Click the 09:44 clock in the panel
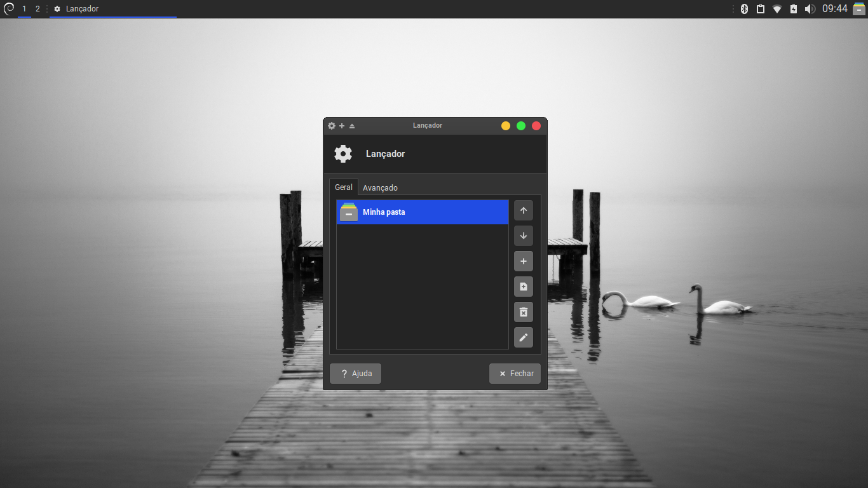This screenshot has height=488, width=868. [x=835, y=9]
